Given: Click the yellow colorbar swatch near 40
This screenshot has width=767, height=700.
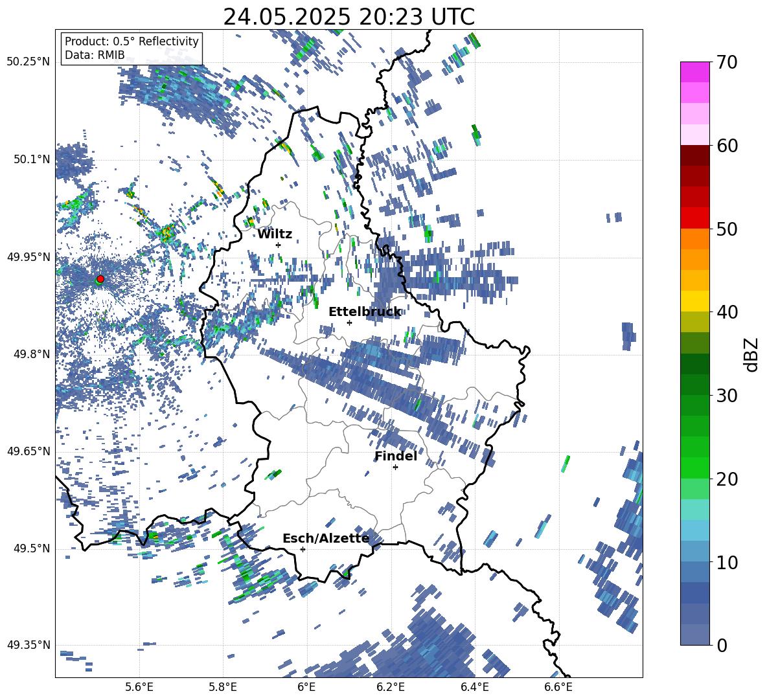Looking at the screenshot, I should [x=694, y=301].
